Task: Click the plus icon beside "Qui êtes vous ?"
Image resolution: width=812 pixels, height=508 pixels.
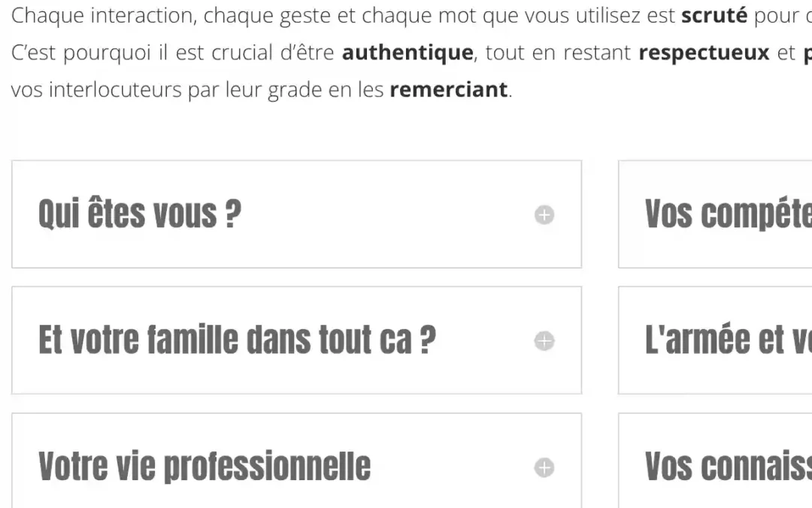Action: click(x=544, y=215)
